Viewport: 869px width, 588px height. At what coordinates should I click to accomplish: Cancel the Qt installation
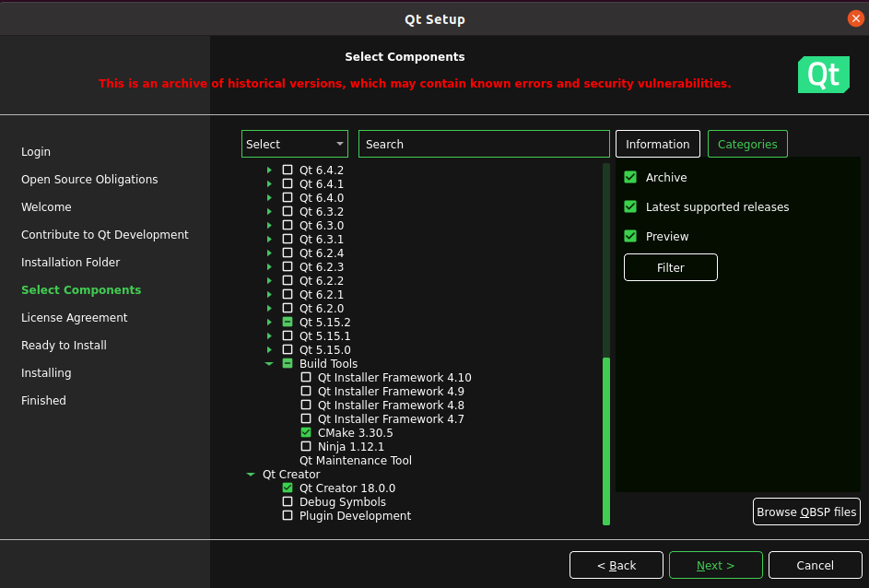pyautogui.click(x=816, y=565)
